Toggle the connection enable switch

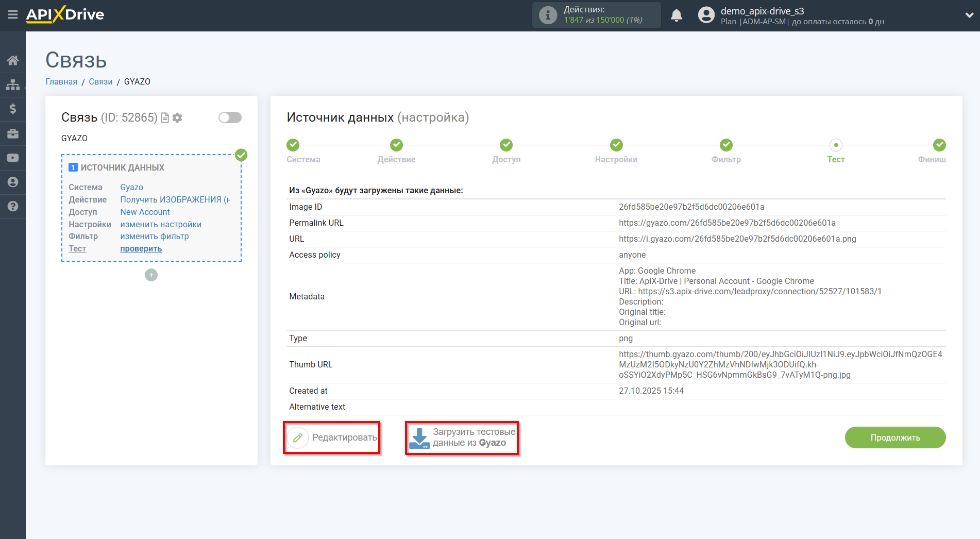click(230, 117)
